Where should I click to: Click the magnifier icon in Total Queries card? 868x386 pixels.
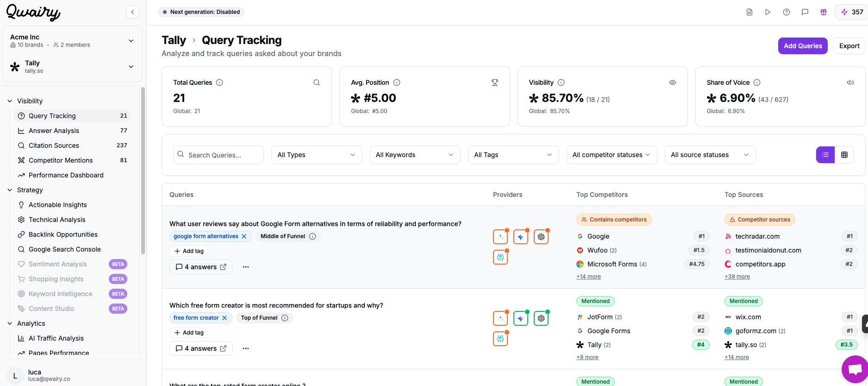317,82
